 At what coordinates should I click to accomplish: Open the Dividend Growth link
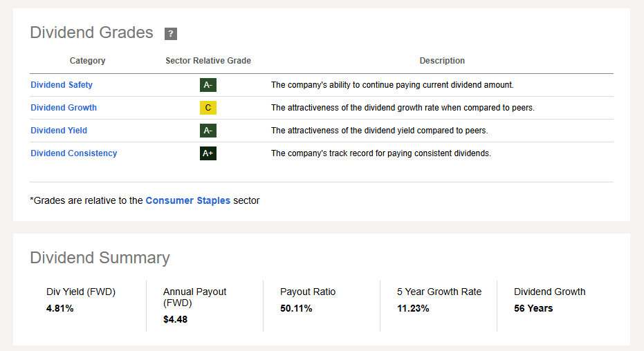tap(64, 107)
